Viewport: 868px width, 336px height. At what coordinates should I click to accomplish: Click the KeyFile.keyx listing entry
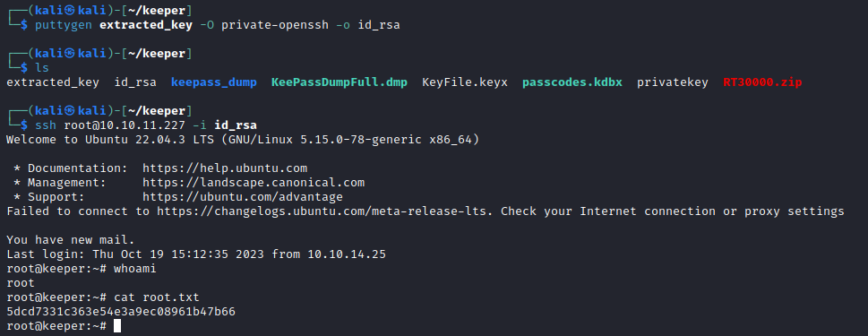click(x=464, y=82)
